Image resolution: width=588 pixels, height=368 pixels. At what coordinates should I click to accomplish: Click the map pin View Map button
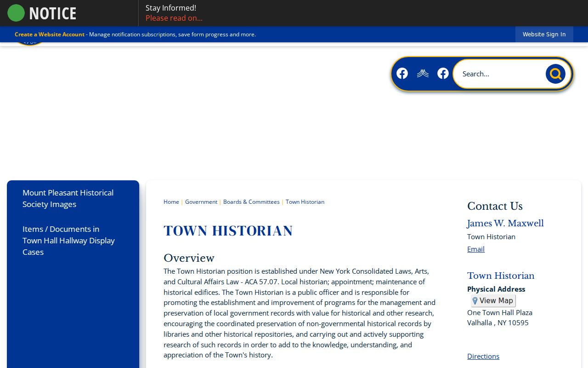pos(493,301)
